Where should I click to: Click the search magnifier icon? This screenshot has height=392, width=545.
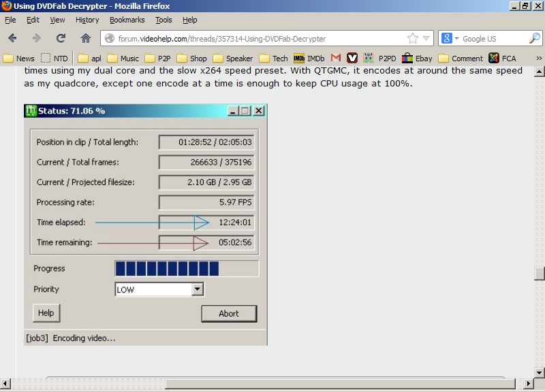coord(535,38)
